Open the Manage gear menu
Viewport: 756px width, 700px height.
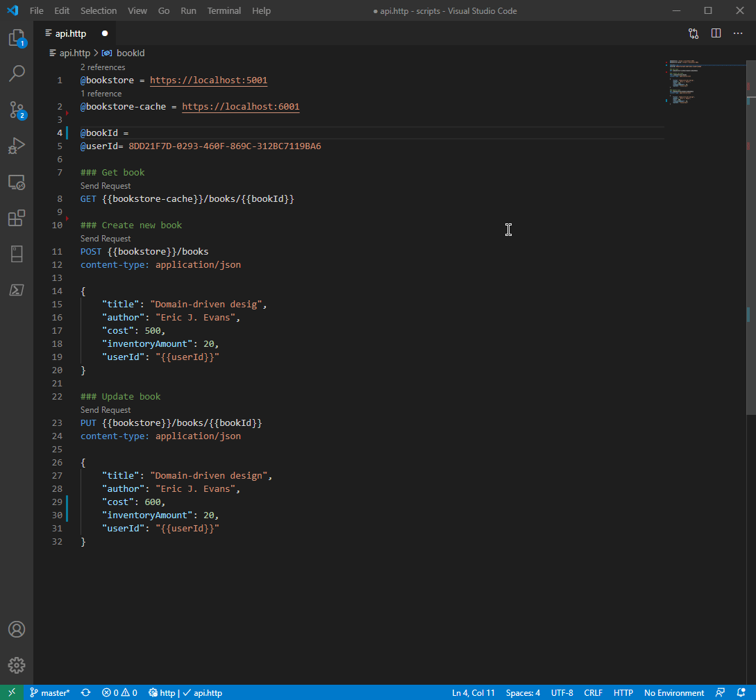point(17,665)
